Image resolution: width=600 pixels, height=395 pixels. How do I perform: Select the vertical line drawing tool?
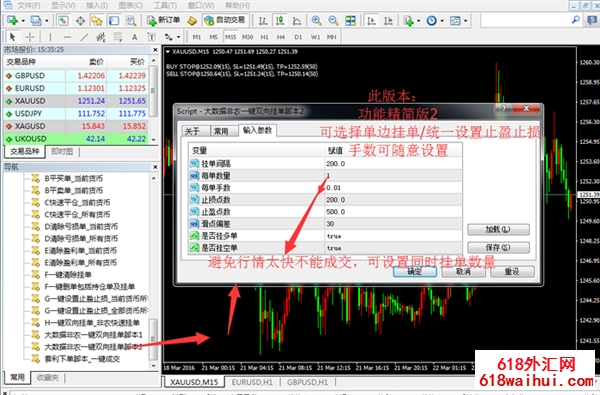(x=50, y=37)
